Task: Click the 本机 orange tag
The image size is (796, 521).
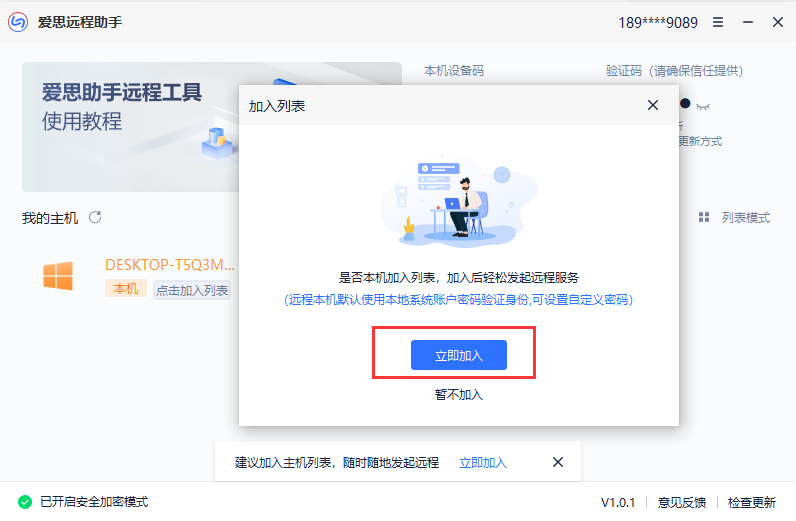Action: coord(126,288)
